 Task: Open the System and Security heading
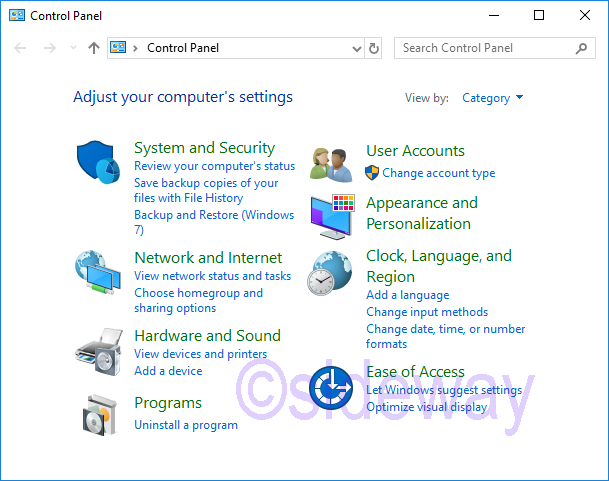click(204, 148)
